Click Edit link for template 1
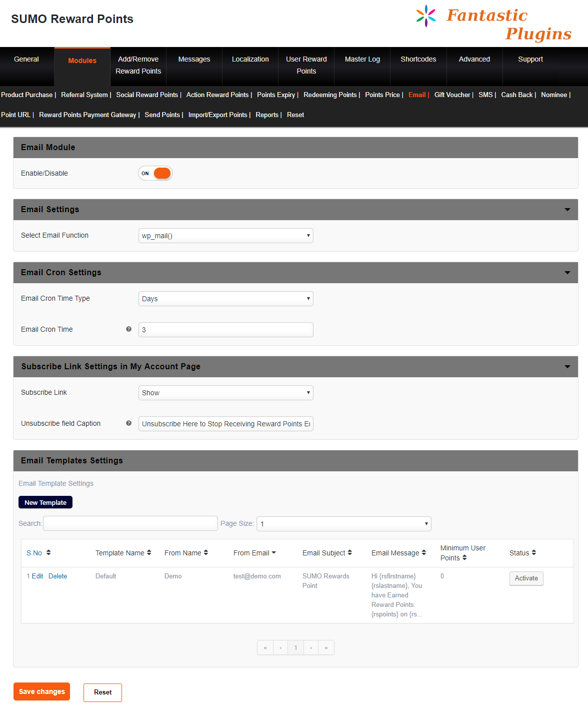This screenshot has height=709, width=588. click(x=37, y=576)
